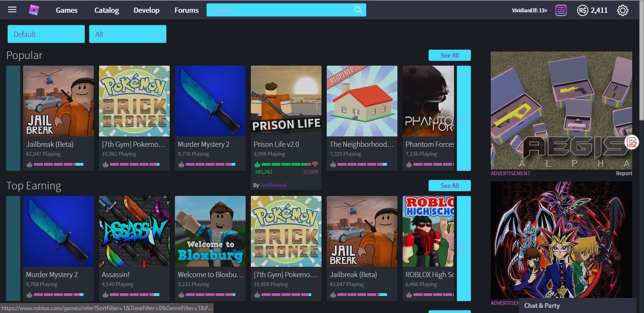Open Popular Pokemon Brick Bronze thumbnail
Image resolution: width=644 pixels, height=313 pixels.
click(134, 101)
